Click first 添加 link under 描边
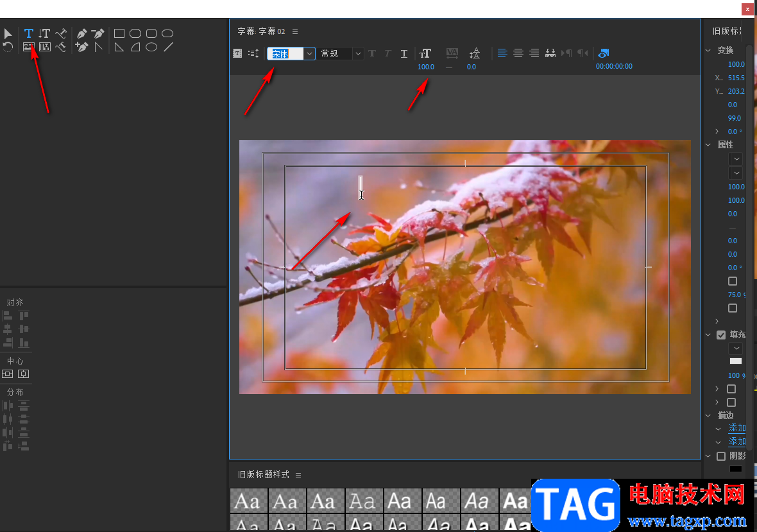 coord(737,428)
